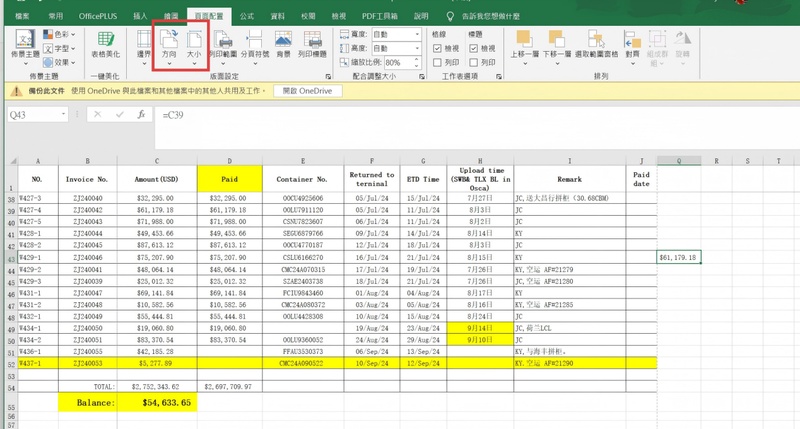Click the cell containing CSLU6166270
Screen dimensions: 800x429
[303, 258]
